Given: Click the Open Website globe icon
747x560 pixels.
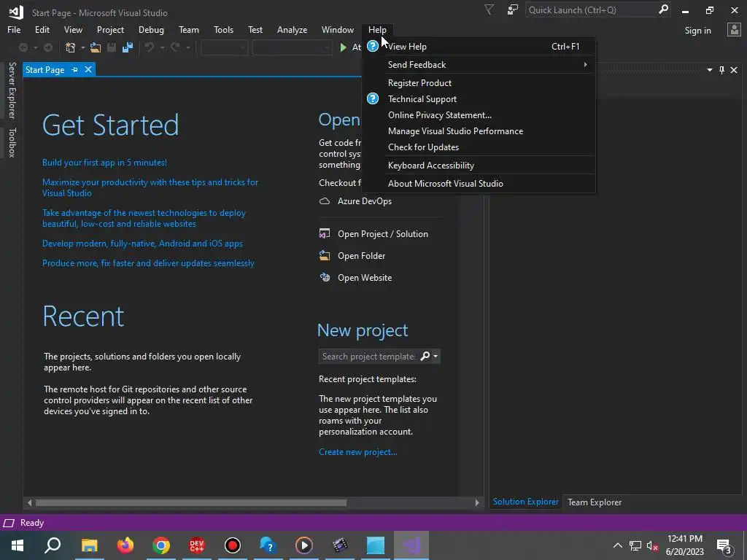Looking at the screenshot, I should pos(325,278).
